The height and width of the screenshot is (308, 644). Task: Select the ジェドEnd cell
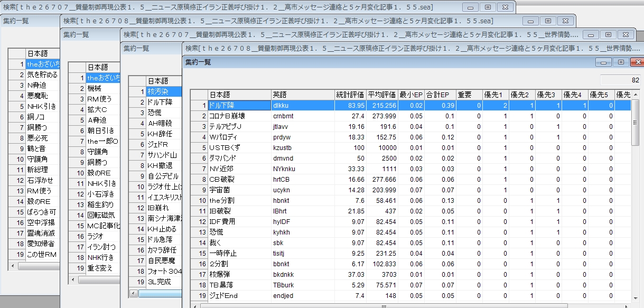pos(239,295)
